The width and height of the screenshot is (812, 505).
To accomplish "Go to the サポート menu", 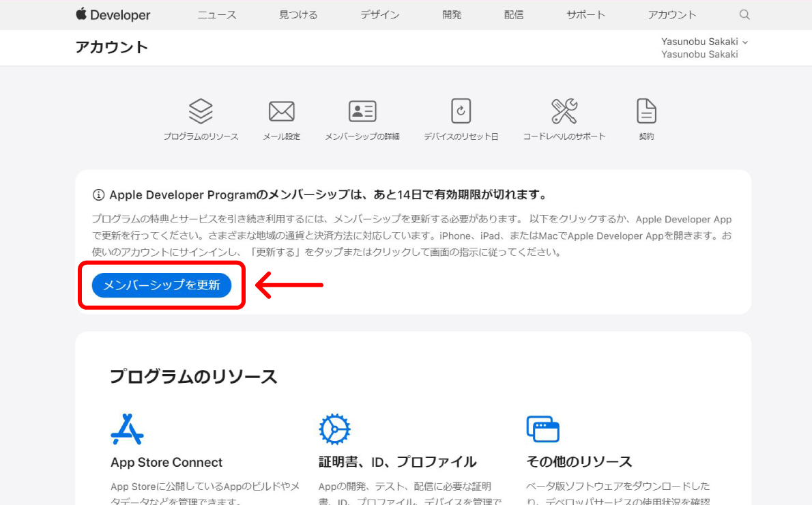I will pyautogui.click(x=585, y=14).
